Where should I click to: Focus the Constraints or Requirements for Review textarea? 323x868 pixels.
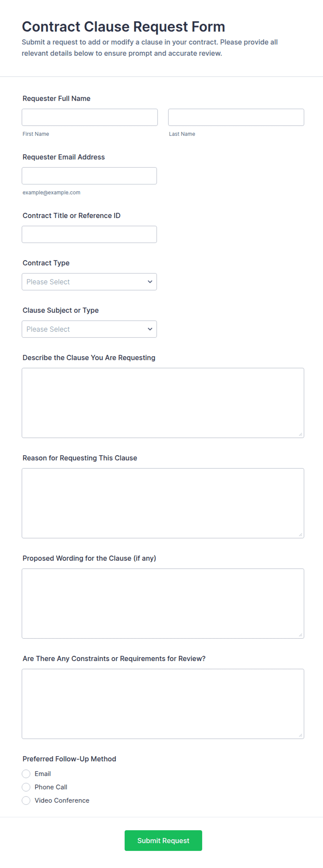click(163, 704)
